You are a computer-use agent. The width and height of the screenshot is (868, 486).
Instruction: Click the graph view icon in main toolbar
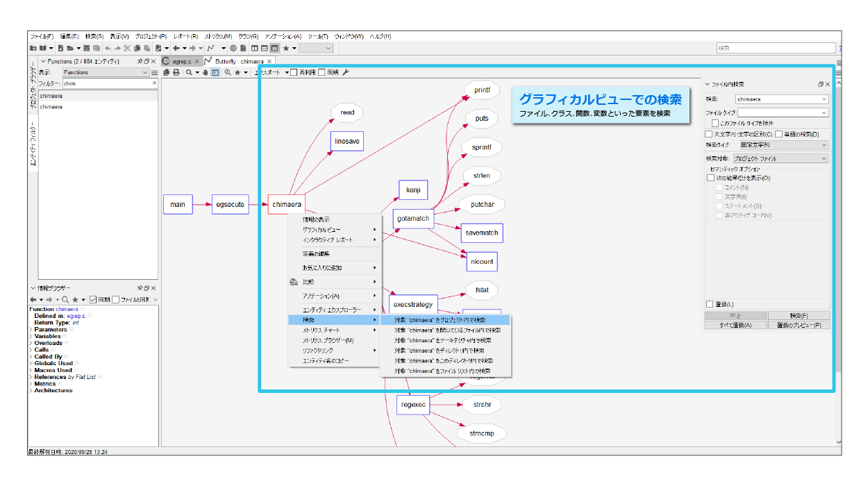210,48
